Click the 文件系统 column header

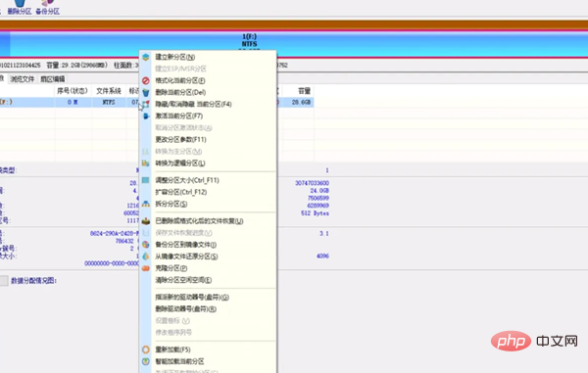click(x=109, y=91)
